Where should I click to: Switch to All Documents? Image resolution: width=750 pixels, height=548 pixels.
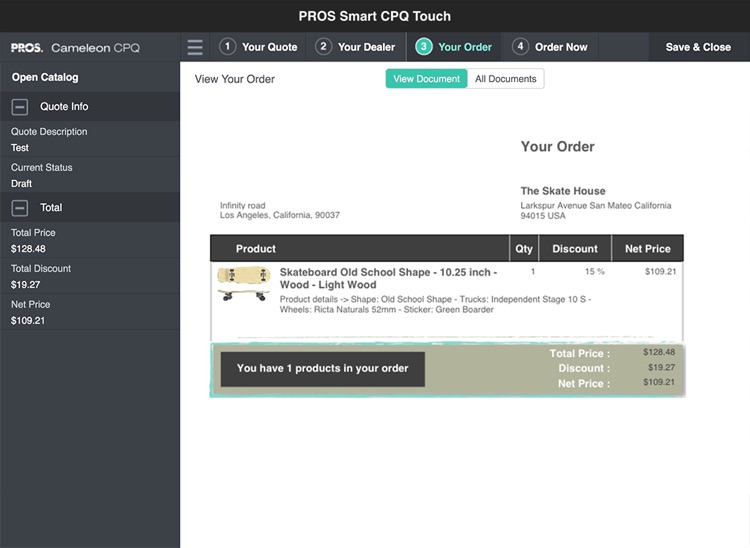click(x=506, y=79)
